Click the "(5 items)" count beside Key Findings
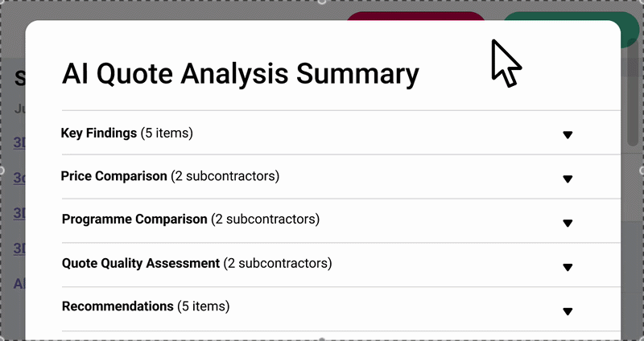 pyautogui.click(x=167, y=133)
